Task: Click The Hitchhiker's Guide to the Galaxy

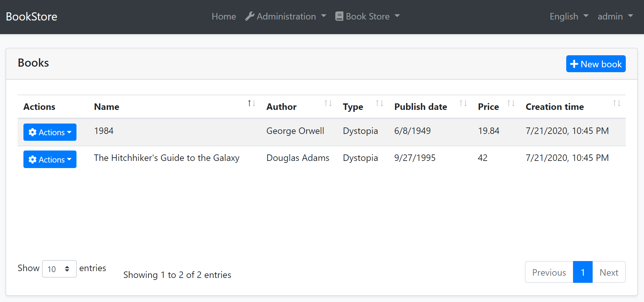Action: (167, 158)
